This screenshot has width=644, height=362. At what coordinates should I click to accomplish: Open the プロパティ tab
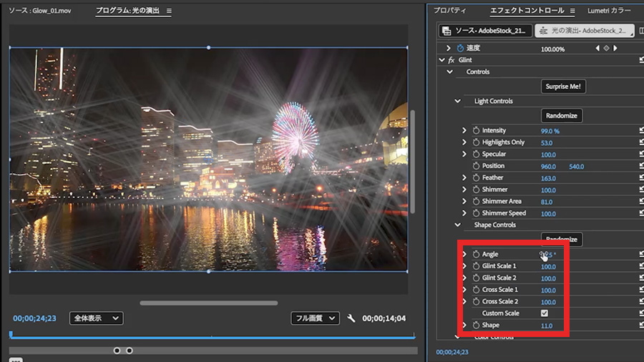pyautogui.click(x=450, y=11)
